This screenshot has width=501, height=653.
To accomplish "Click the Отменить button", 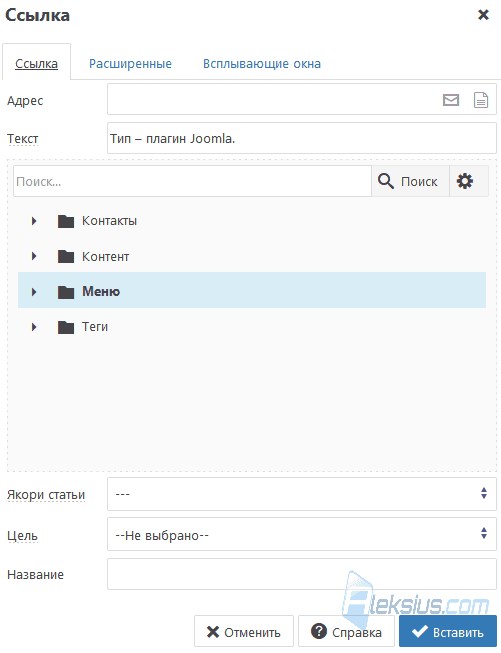I will pyautogui.click(x=244, y=631).
